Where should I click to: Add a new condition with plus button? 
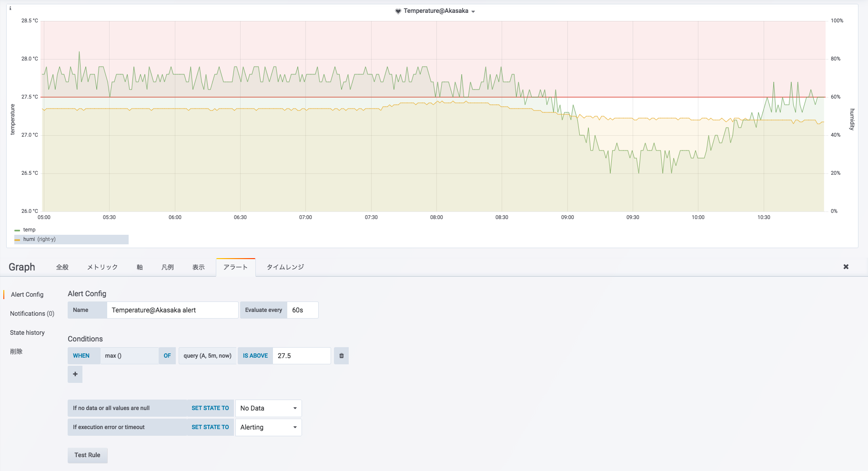(x=75, y=374)
